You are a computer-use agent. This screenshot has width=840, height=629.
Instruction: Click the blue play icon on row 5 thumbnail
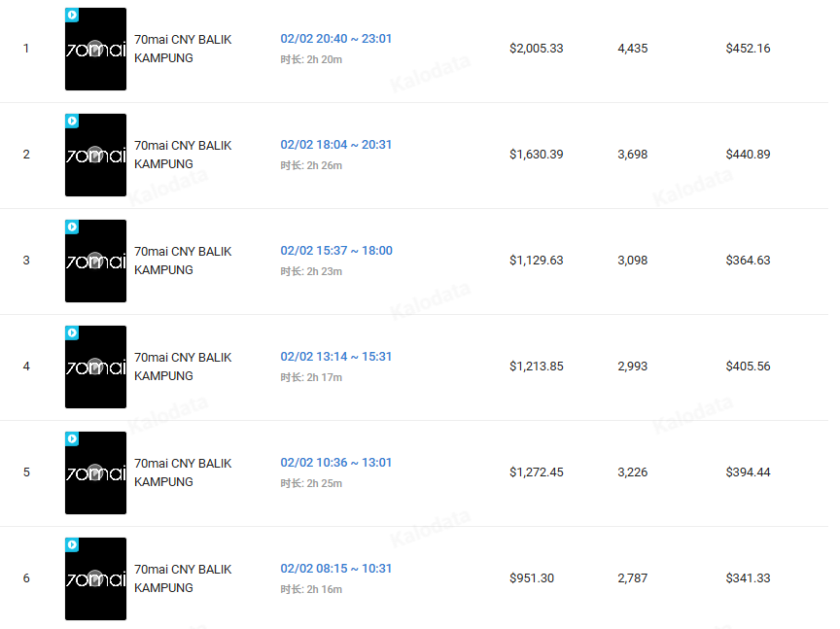coord(72,439)
